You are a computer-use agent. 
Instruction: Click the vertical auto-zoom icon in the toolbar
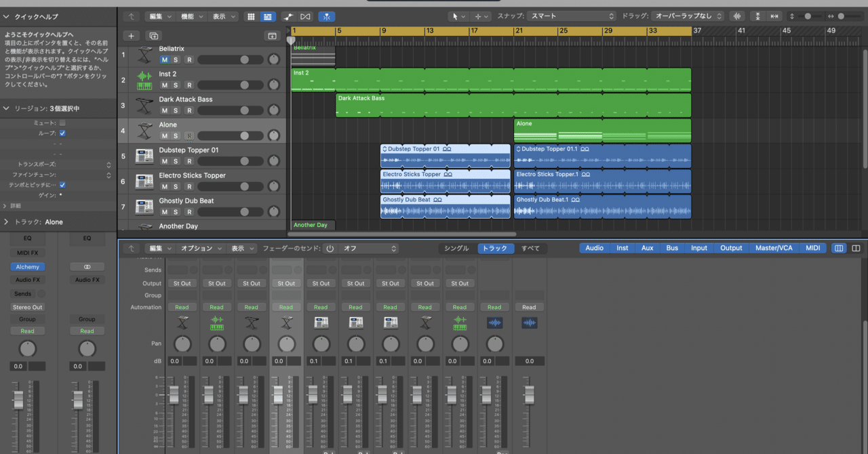click(x=757, y=16)
